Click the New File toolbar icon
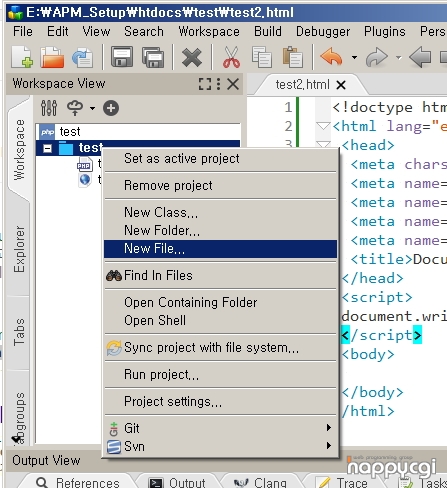Image resolution: width=447 pixels, height=488 pixels. (22, 57)
